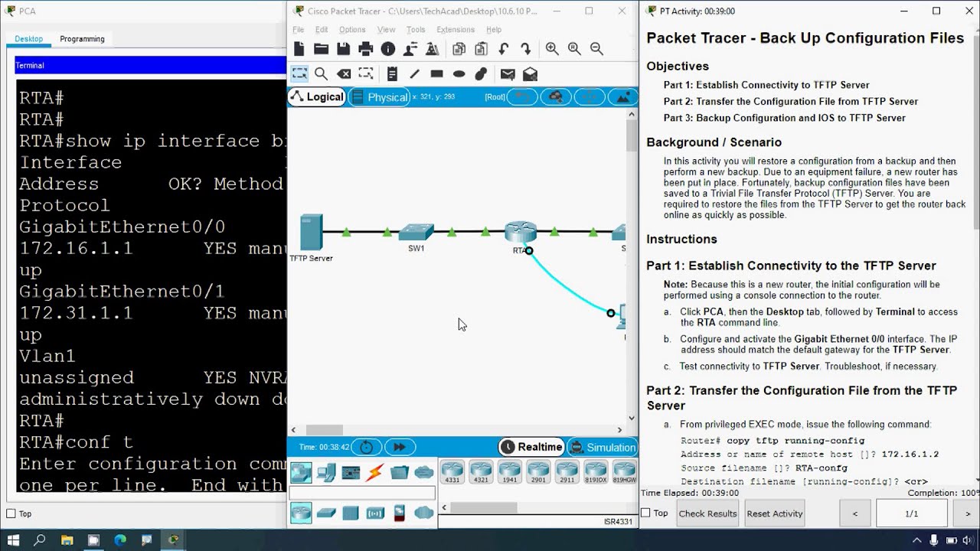Add a Simple PDU envelope
Image resolution: width=980 pixels, height=551 pixels.
508,73
